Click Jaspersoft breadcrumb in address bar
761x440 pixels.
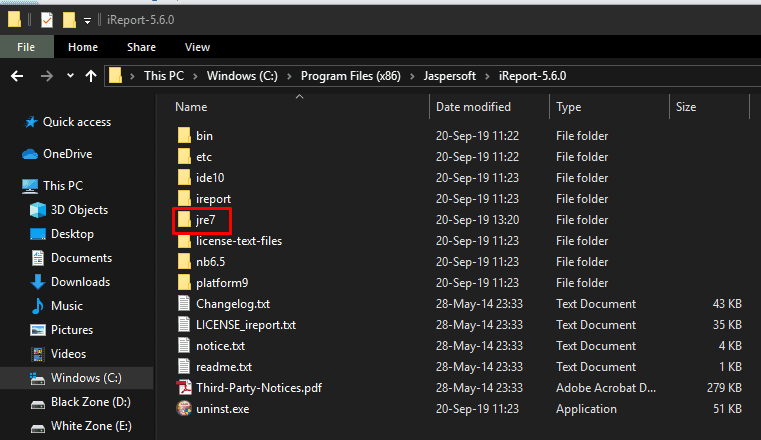coord(449,76)
